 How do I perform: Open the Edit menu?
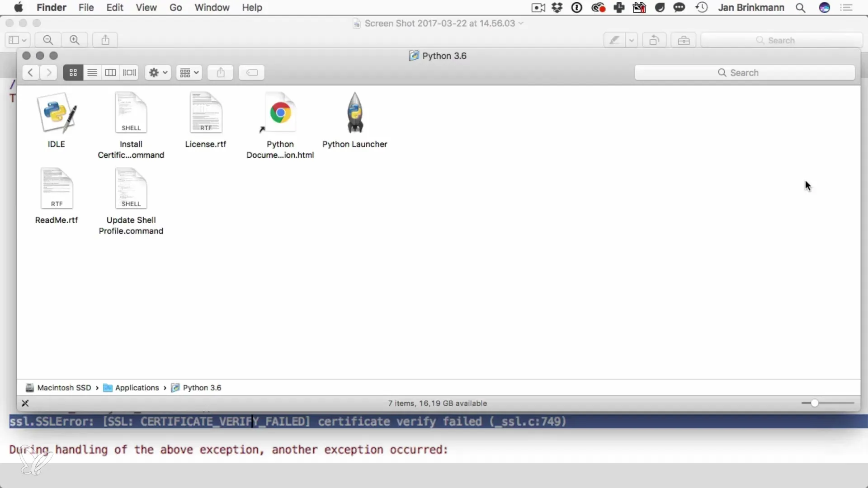point(115,7)
